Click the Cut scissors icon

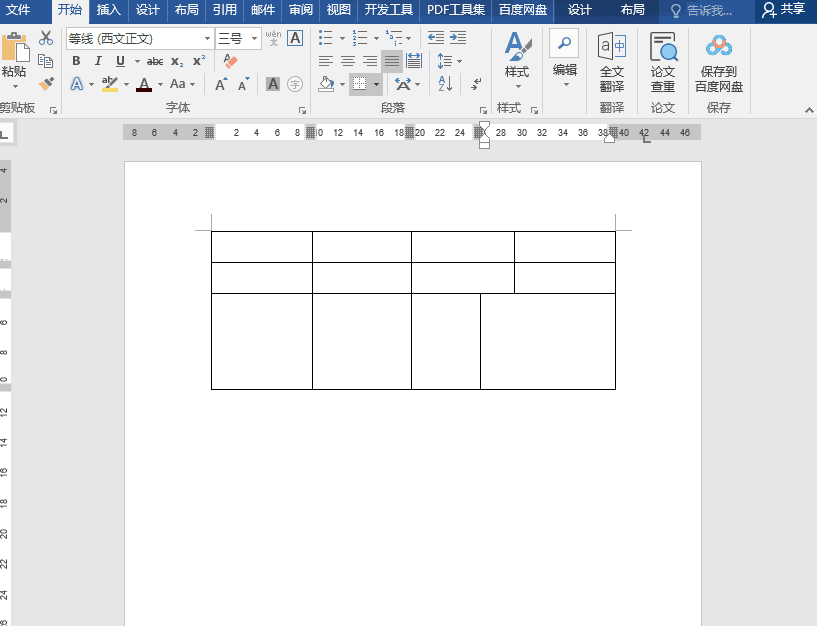[x=46, y=38]
